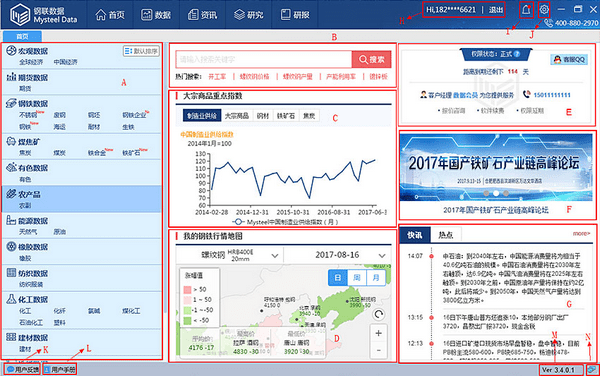Zoom out the map with minus button

pos(378,350)
